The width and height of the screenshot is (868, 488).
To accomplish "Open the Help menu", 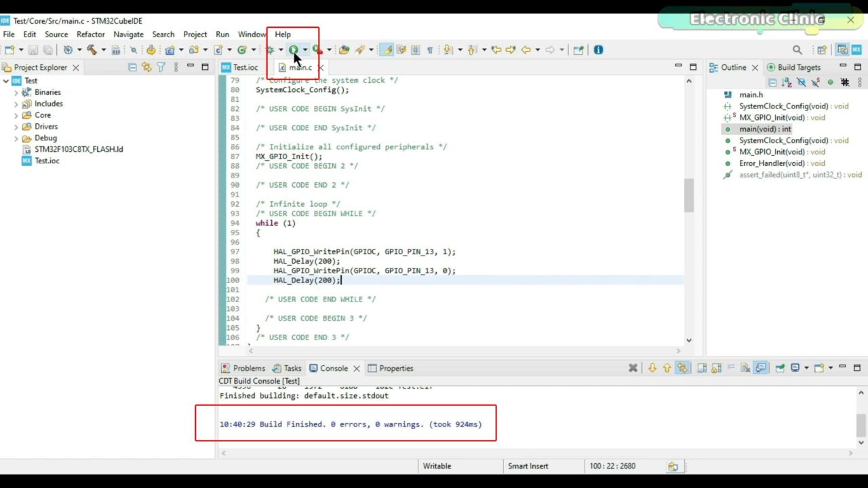I will 283,35.
